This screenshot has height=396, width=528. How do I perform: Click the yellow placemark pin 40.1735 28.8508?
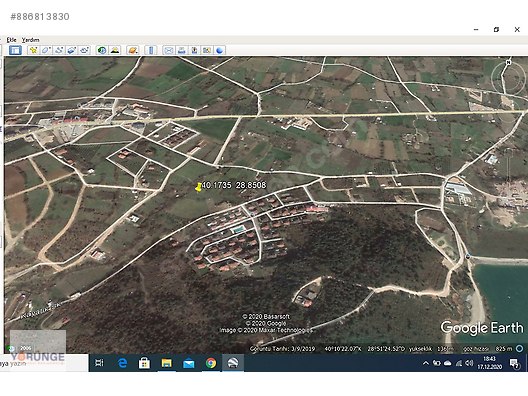(199, 187)
